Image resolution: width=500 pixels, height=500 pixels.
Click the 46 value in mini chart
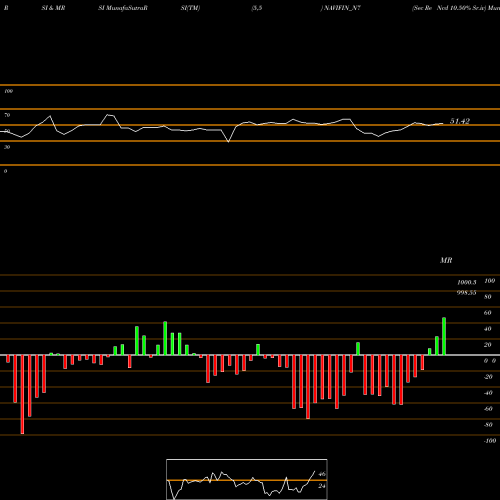pos(322,474)
